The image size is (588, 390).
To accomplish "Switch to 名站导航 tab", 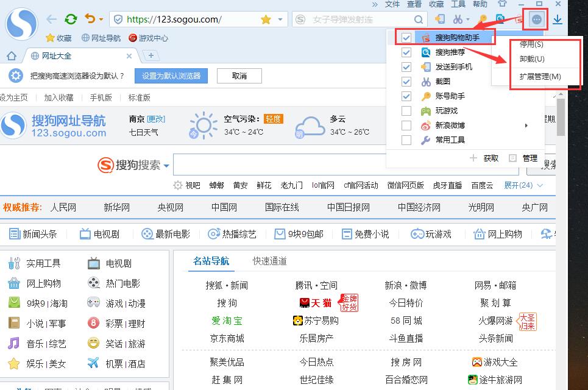I will pyautogui.click(x=211, y=261).
